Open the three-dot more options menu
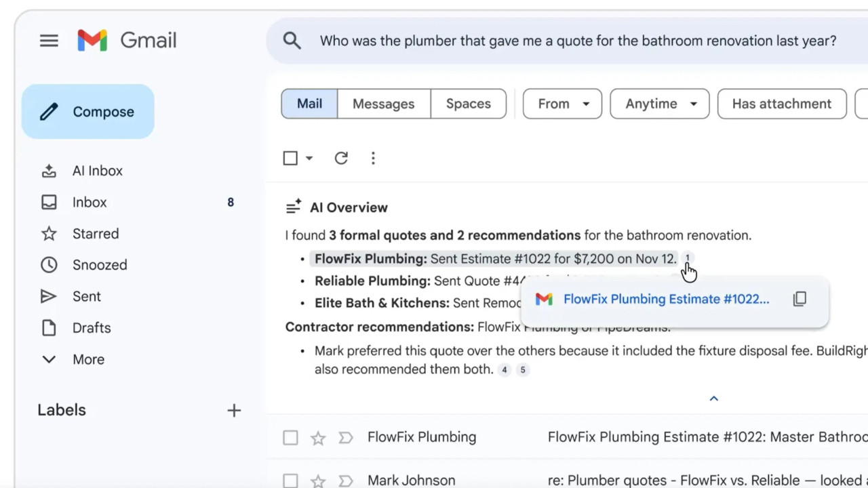This screenshot has width=868, height=488. click(x=373, y=158)
